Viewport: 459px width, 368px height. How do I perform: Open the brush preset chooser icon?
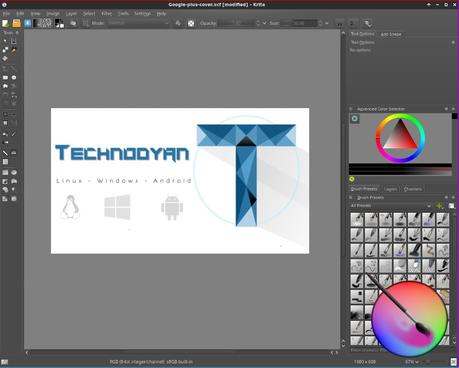[86, 23]
